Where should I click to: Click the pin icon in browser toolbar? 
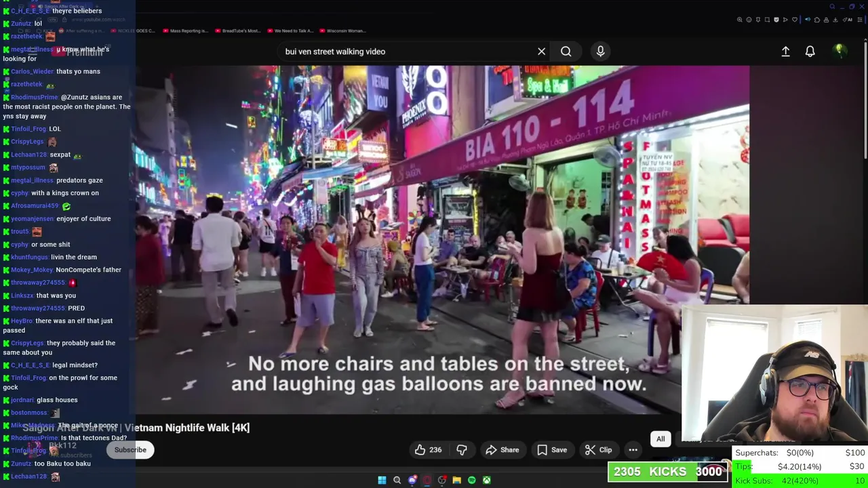(x=758, y=20)
